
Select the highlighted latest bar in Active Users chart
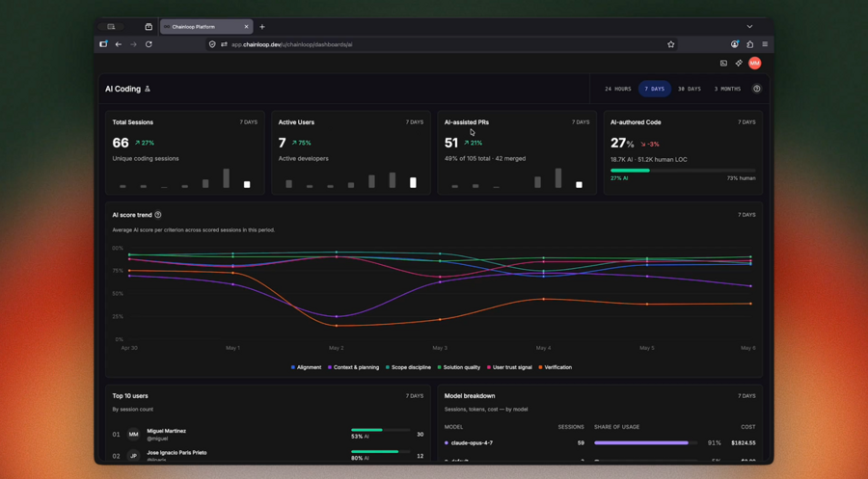[413, 182]
